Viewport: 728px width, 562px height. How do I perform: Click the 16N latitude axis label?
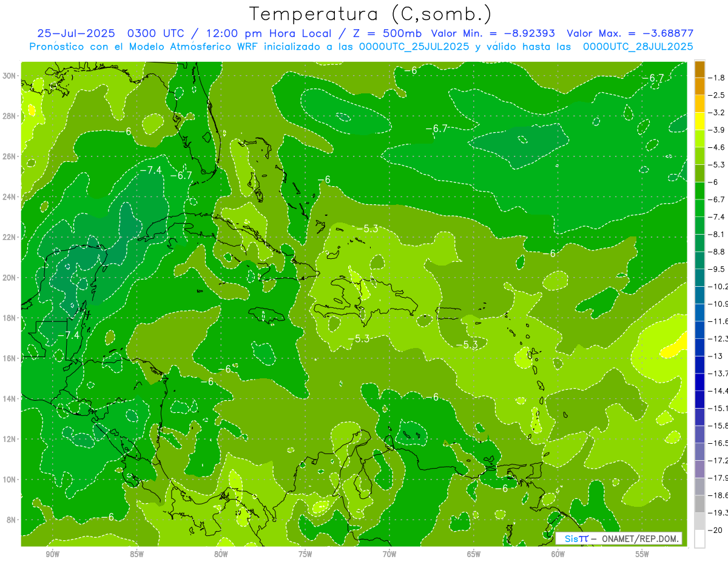[x=10, y=358]
